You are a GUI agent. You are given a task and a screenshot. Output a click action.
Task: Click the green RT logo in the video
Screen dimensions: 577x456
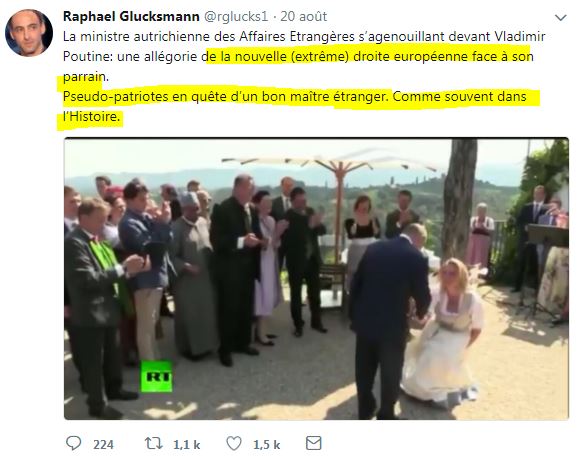pos(156,377)
